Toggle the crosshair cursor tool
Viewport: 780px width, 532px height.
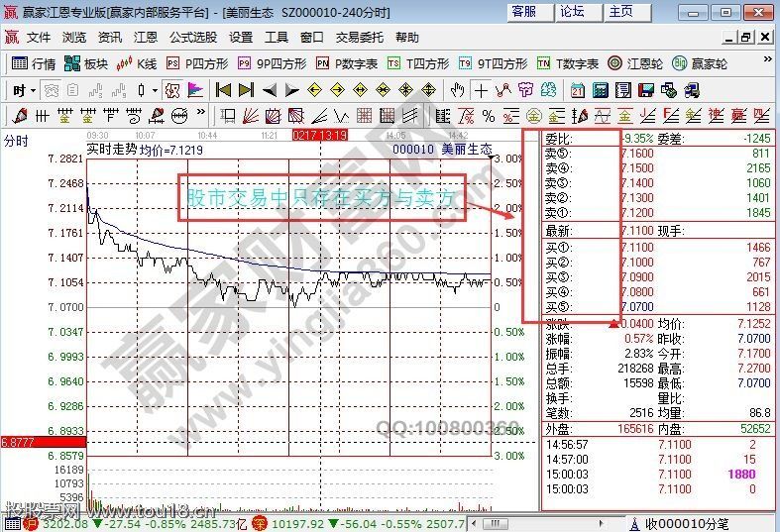[x=481, y=90]
